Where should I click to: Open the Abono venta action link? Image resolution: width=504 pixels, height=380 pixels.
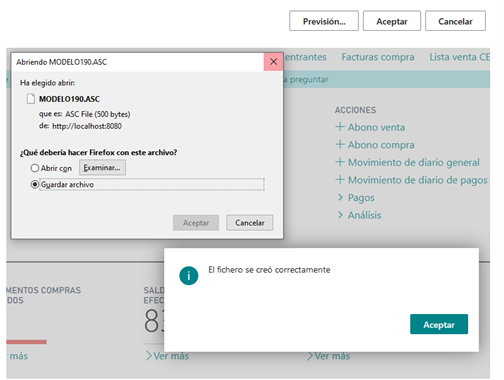tap(376, 127)
